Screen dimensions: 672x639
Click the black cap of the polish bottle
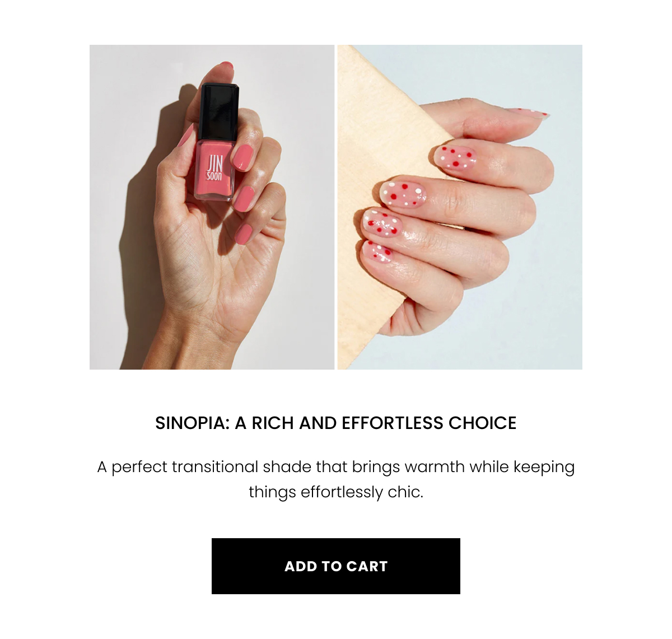click(220, 112)
